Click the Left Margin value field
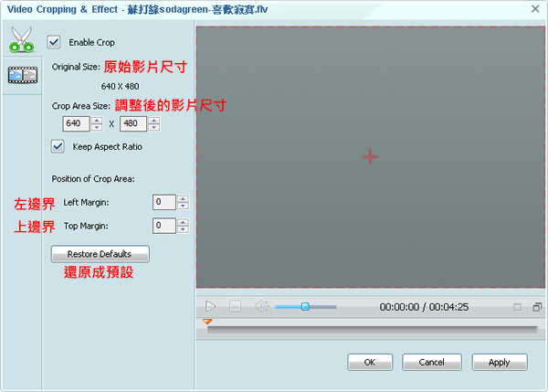Viewport: 548px width, 392px height. [163, 202]
